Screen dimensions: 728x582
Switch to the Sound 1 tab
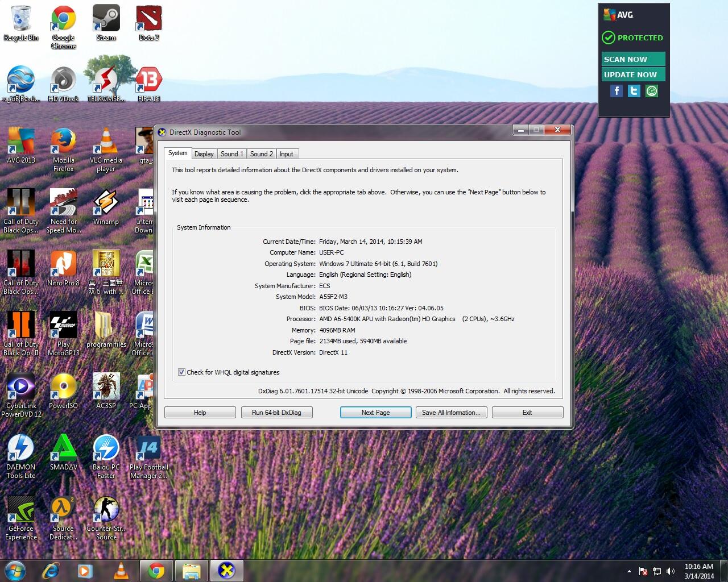pyautogui.click(x=231, y=154)
